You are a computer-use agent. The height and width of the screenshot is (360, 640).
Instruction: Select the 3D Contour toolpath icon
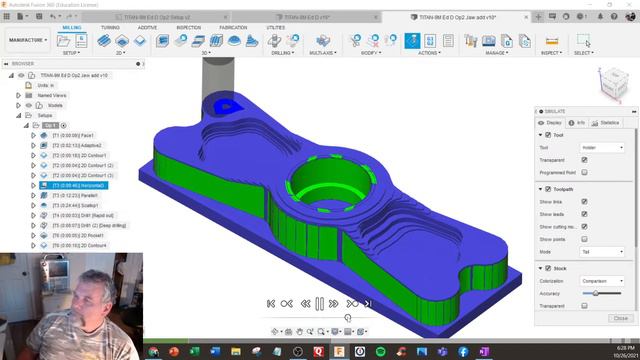coord(252,40)
